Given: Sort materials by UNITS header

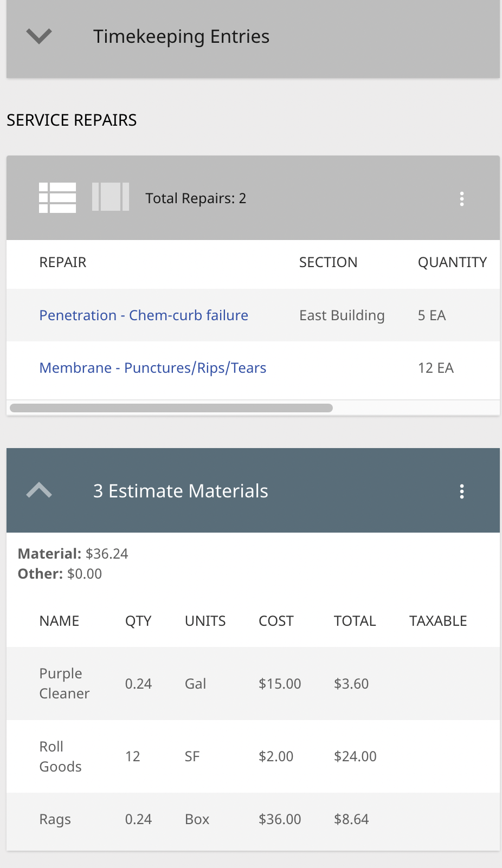Looking at the screenshot, I should (x=205, y=621).
